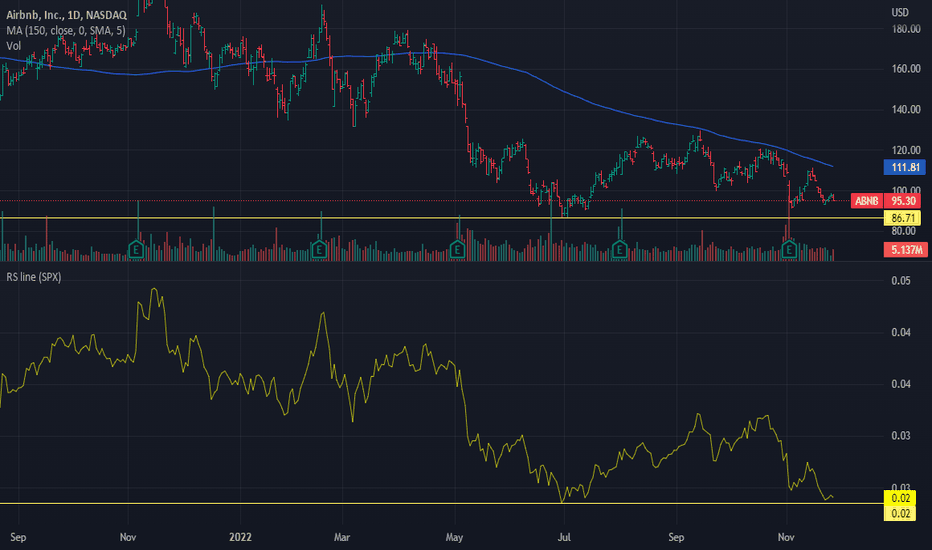
Task: Select the yellow horizontal line in RS pane
Action: 442,504
